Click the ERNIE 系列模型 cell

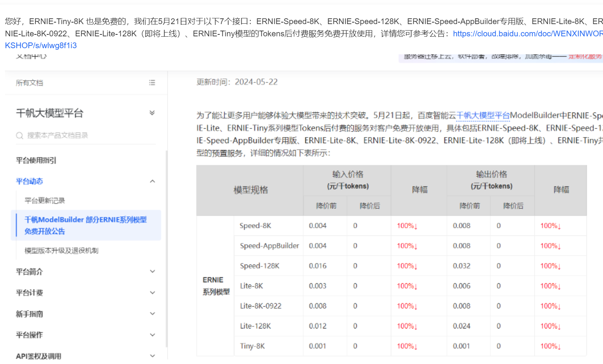point(216,286)
